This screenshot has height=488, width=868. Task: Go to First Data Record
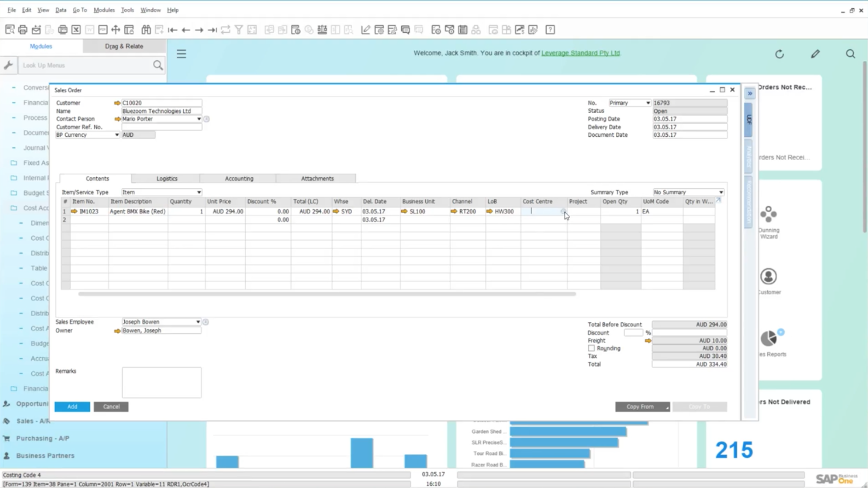click(173, 30)
